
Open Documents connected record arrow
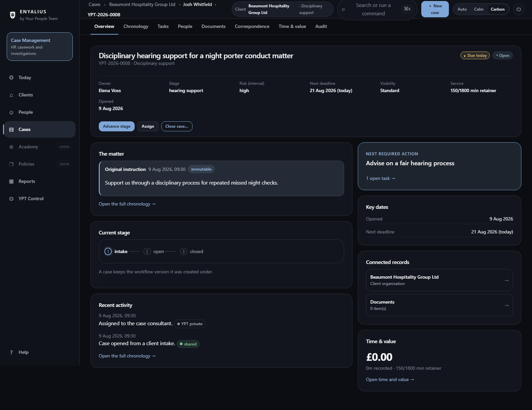pos(506,305)
